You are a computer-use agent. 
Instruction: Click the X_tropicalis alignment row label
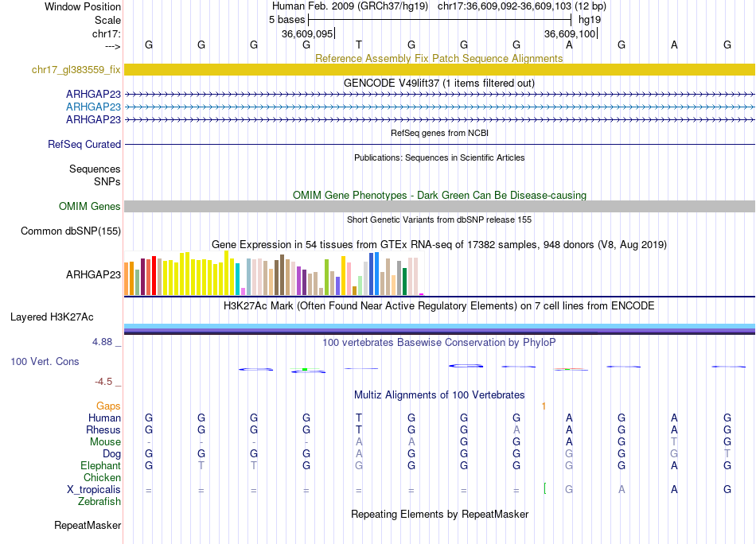(x=93, y=490)
